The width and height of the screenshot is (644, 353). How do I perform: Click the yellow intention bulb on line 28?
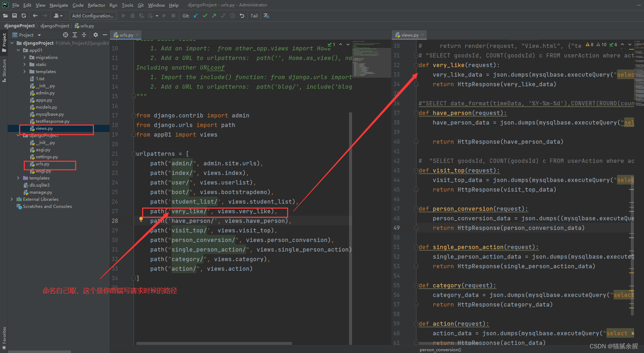tap(141, 219)
